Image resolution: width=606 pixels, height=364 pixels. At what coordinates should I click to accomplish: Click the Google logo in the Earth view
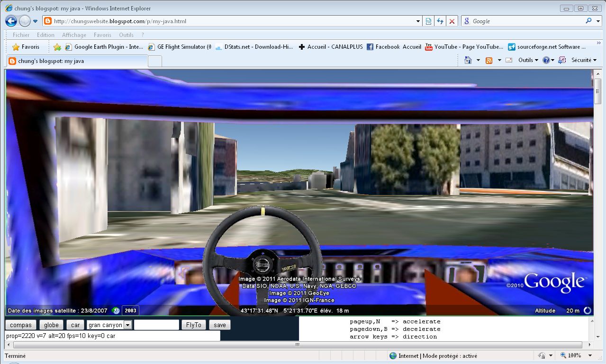(554, 283)
